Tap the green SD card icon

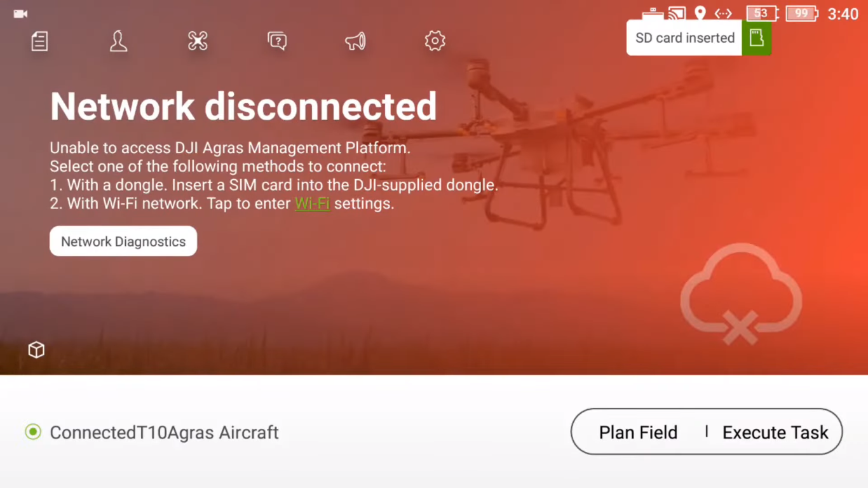(x=756, y=38)
